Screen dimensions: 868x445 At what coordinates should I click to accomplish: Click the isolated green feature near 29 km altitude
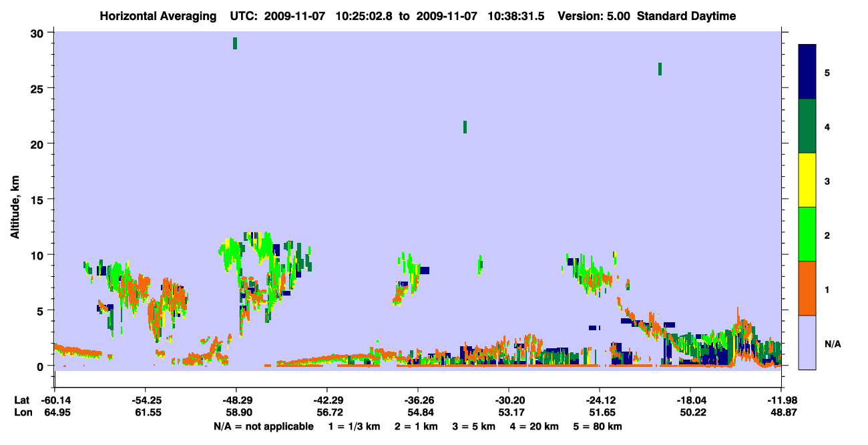pyautogui.click(x=235, y=43)
